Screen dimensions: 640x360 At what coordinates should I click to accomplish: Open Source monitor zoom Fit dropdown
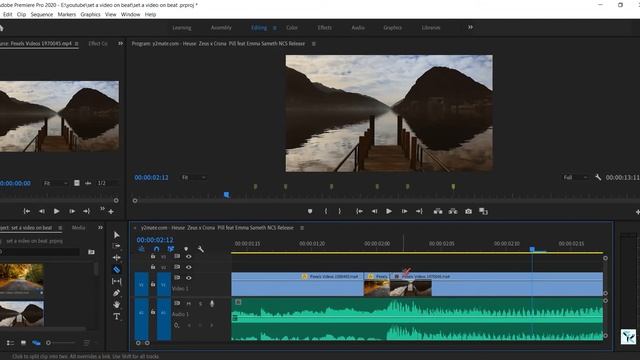(56, 183)
